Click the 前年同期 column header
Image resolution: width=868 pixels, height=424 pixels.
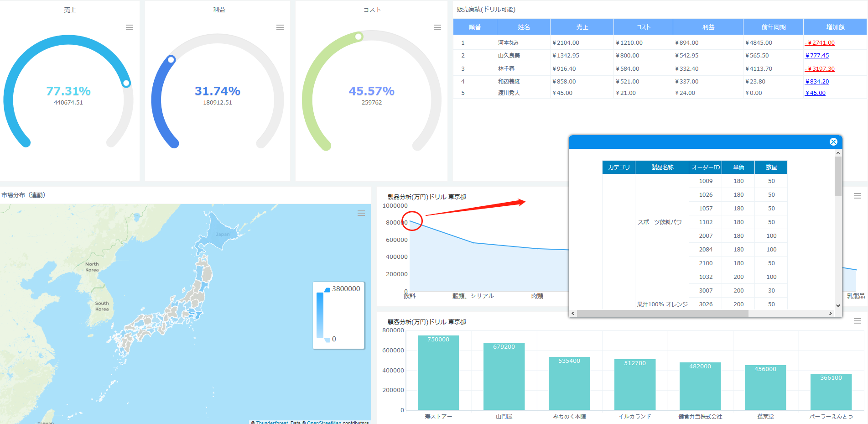[x=773, y=27]
